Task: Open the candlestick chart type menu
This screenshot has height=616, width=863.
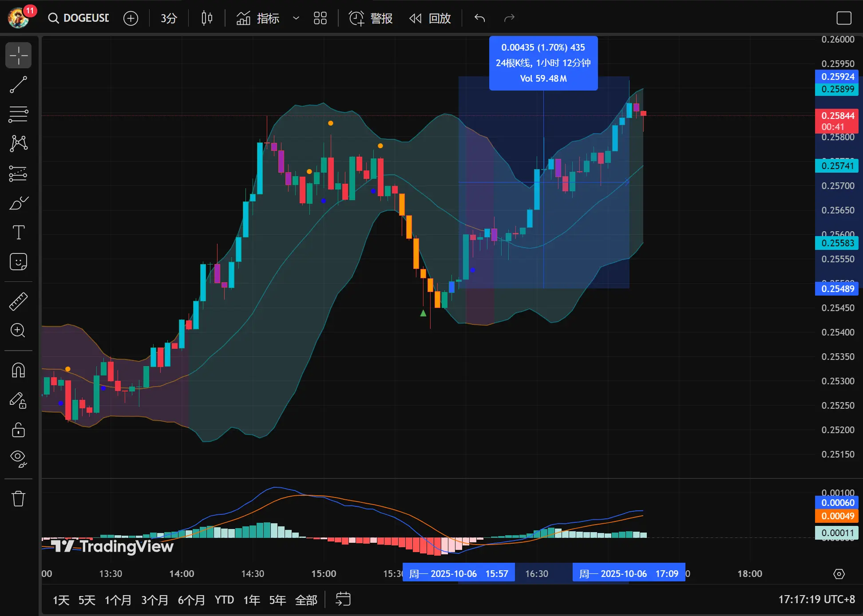Action: pos(207,18)
